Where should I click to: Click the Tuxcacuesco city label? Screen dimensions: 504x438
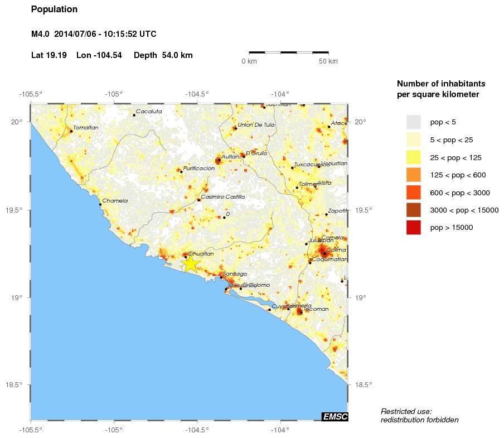(312, 165)
